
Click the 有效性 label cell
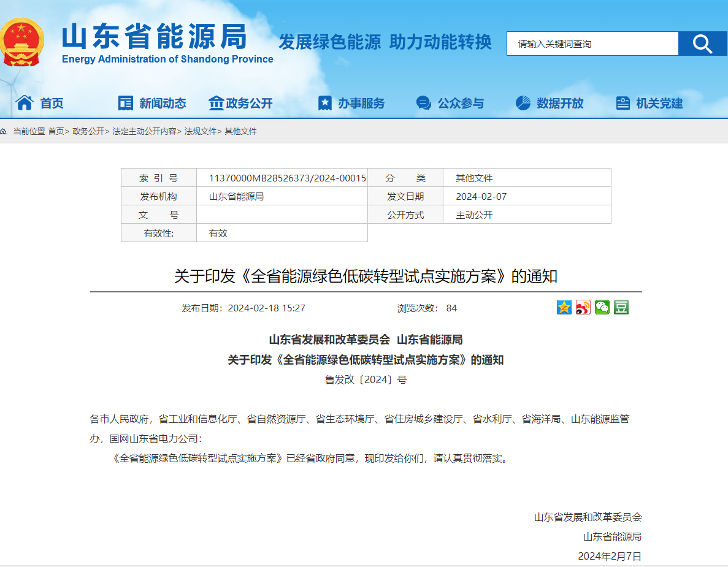tap(159, 233)
